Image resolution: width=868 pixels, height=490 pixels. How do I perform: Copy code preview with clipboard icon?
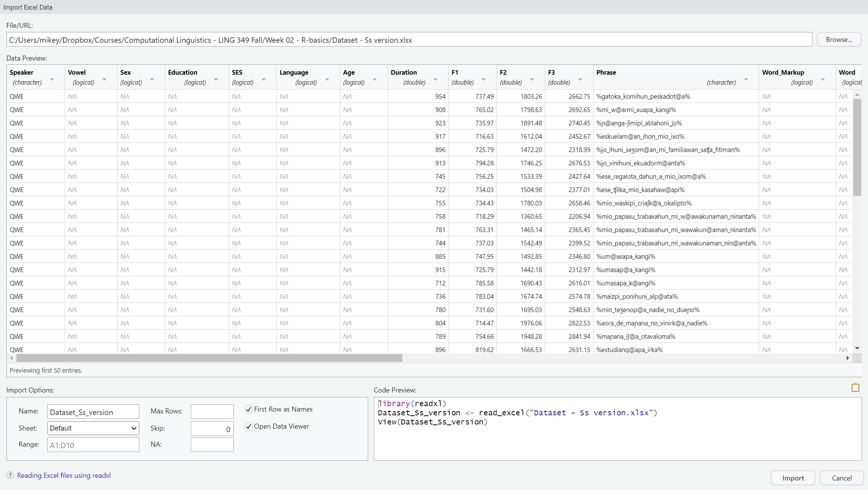click(x=855, y=388)
